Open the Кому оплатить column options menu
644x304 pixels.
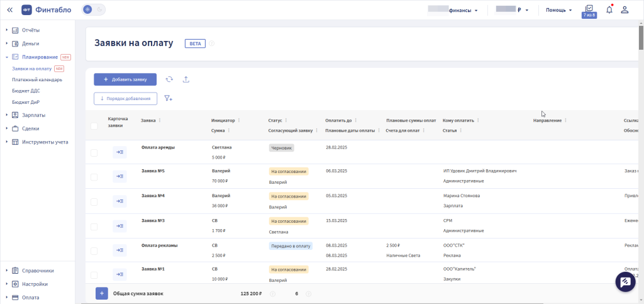(x=478, y=120)
